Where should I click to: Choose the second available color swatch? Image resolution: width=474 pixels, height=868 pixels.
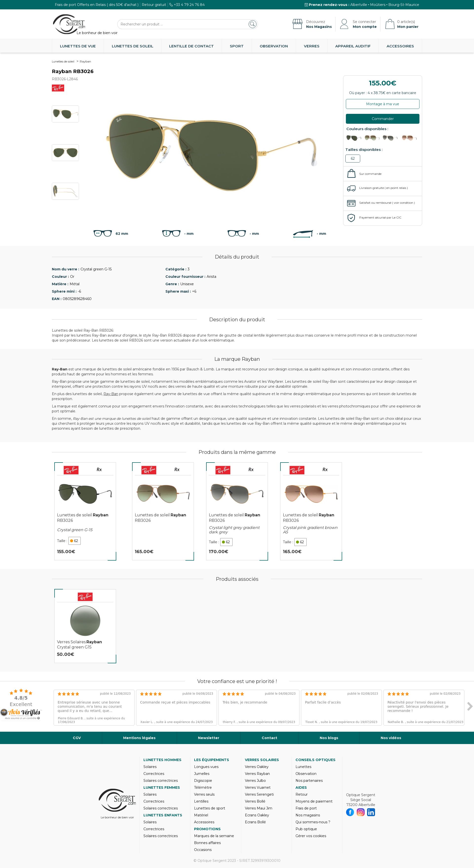point(372,138)
